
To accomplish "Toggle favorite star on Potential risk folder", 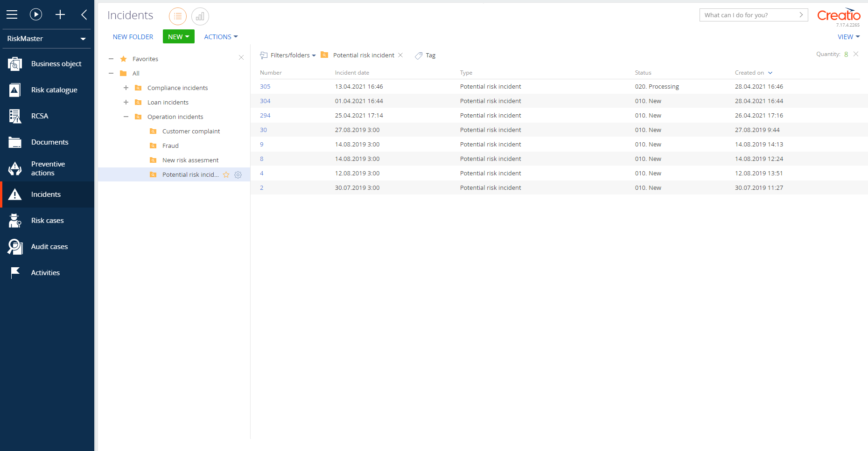I will (226, 175).
